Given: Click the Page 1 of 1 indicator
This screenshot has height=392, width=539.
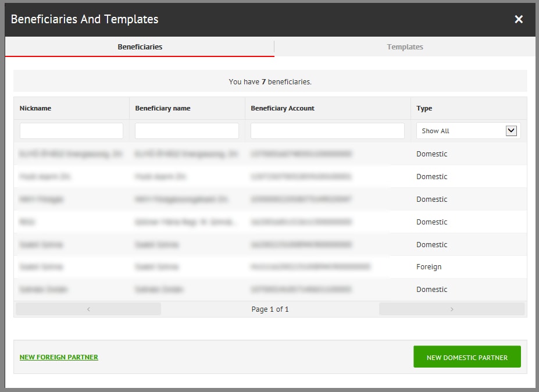Looking at the screenshot, I should pyautogui.click(x=270, y=309).
